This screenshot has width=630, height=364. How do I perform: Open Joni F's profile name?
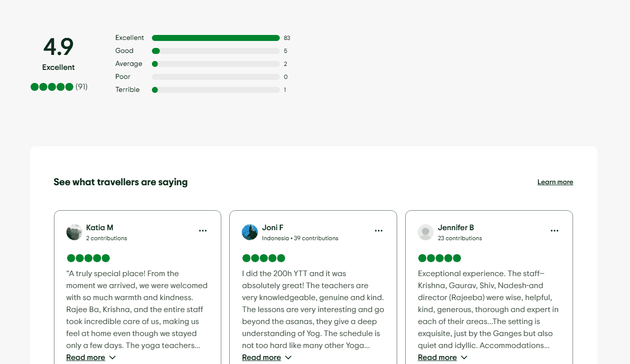click(273, 227)
